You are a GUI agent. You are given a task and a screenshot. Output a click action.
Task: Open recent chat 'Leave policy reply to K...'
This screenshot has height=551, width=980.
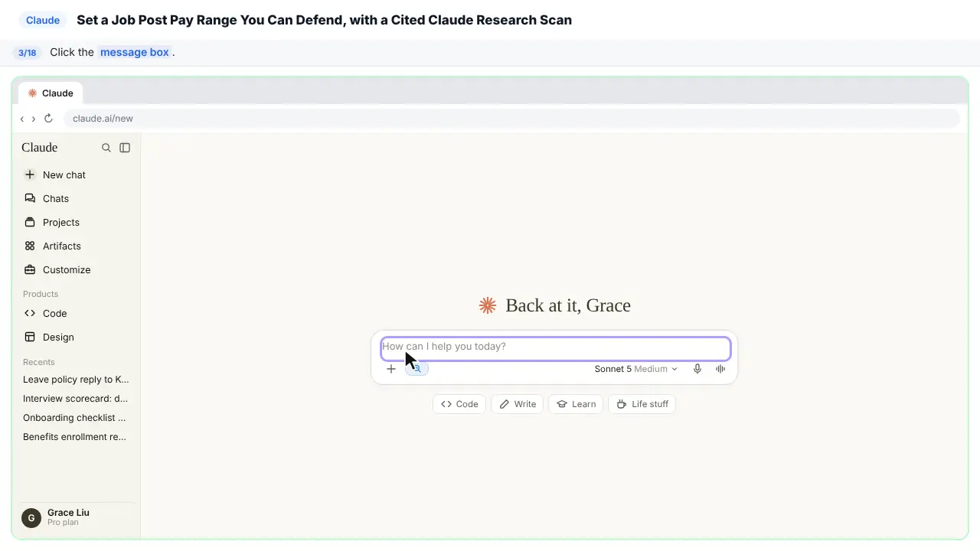[77, 380]
